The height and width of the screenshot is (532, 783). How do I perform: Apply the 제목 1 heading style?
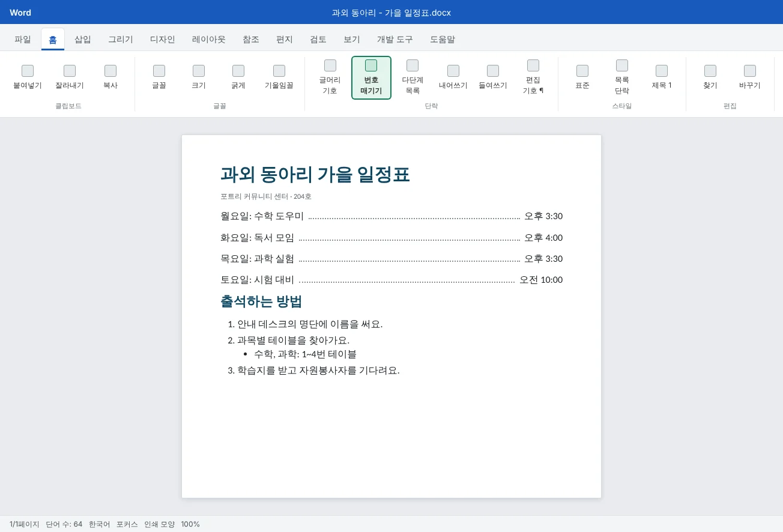(662, 77)
